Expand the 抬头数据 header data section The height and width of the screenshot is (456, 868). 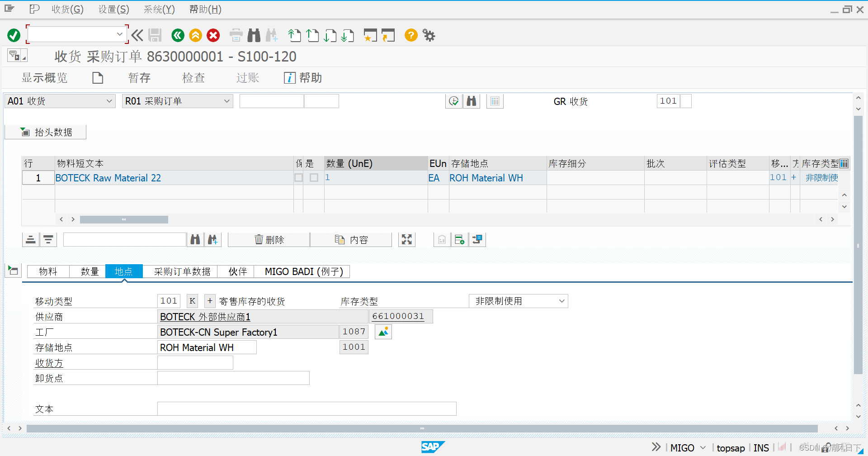click(45, 132)
